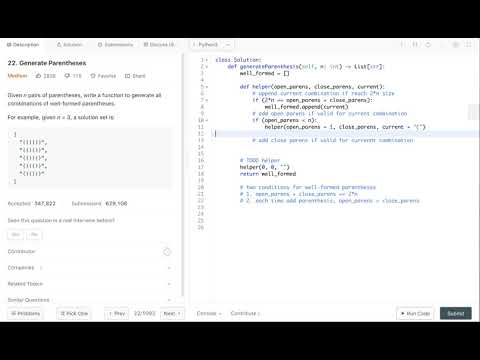This screenshot has height=360, width=480.
Task: Go to Next problem
Action: click(172, 314)
